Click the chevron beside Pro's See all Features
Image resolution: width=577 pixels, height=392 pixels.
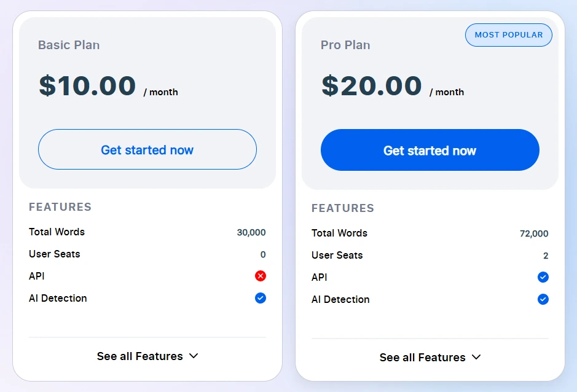476,357
